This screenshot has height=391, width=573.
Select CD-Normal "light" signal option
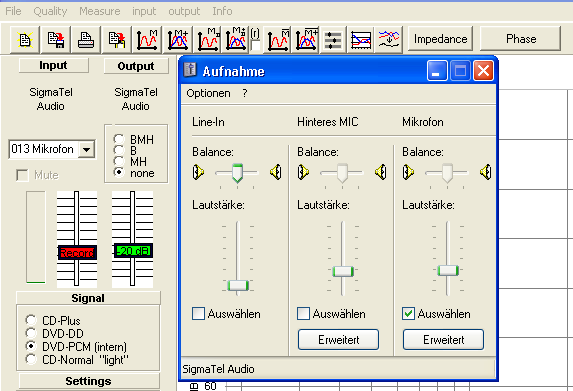[x=31, y=359]
